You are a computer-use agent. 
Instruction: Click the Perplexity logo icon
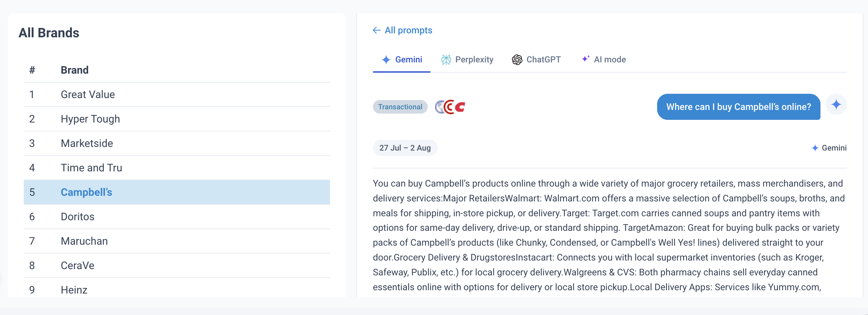tap(446, 60)
